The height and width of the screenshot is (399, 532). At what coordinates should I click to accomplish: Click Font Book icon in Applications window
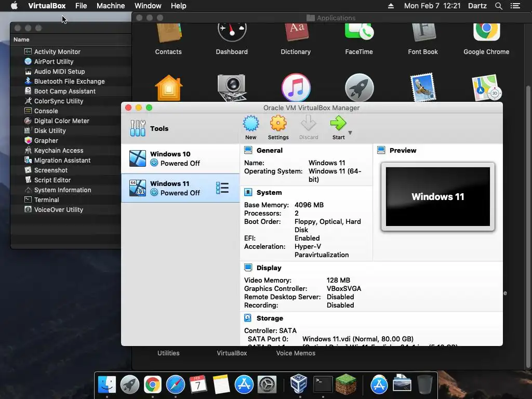coord(423,32)
